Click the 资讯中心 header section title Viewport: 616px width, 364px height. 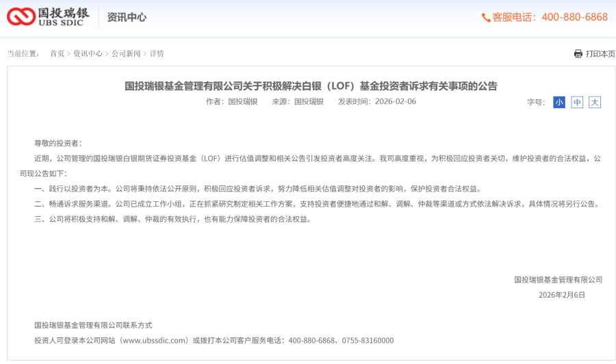pyautogui.click(x=127, y=17)
